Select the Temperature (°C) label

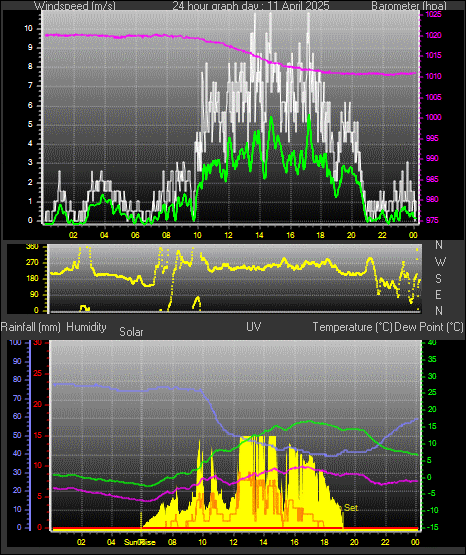click(x=352, y=327)
